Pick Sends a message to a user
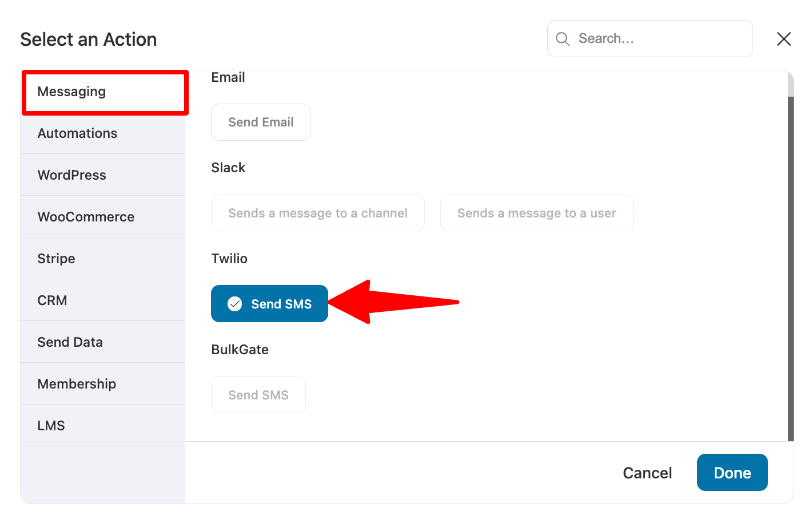This screenshot has height=523, width=812. pos(537,213)
